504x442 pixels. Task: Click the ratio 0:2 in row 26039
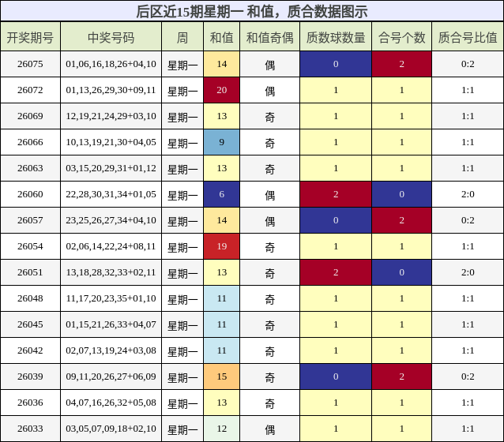468,376
